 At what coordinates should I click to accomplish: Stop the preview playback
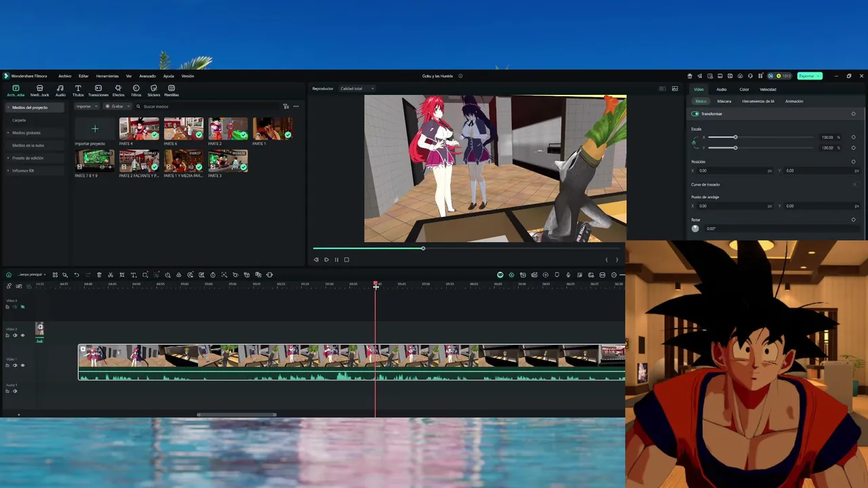click(x=347, y=260)
